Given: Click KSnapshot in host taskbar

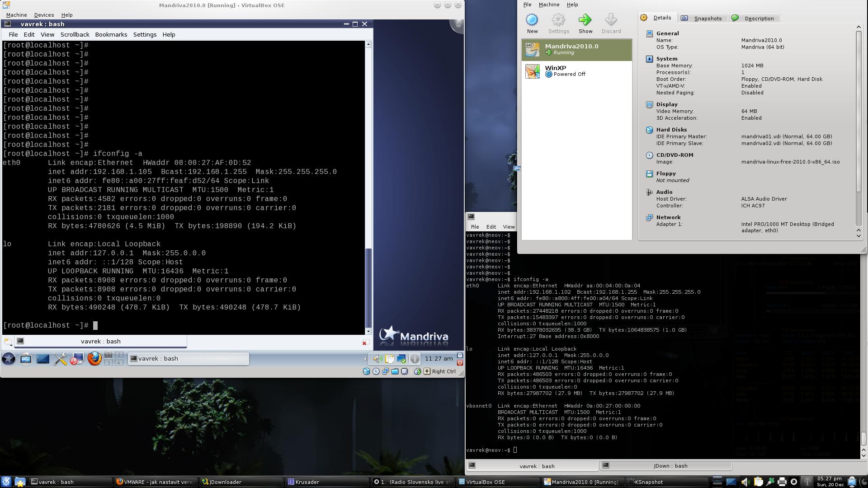Looking at the screenshot, I should tap(666, 482).
